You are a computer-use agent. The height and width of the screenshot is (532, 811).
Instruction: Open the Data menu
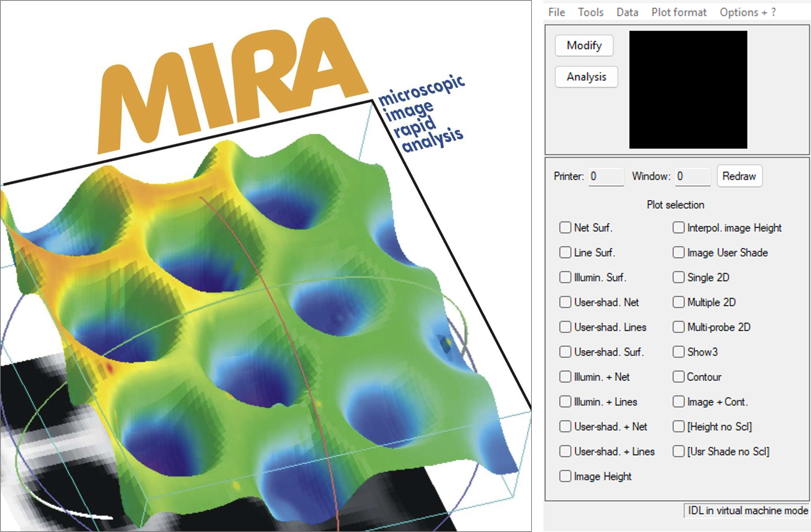[627, 12]
